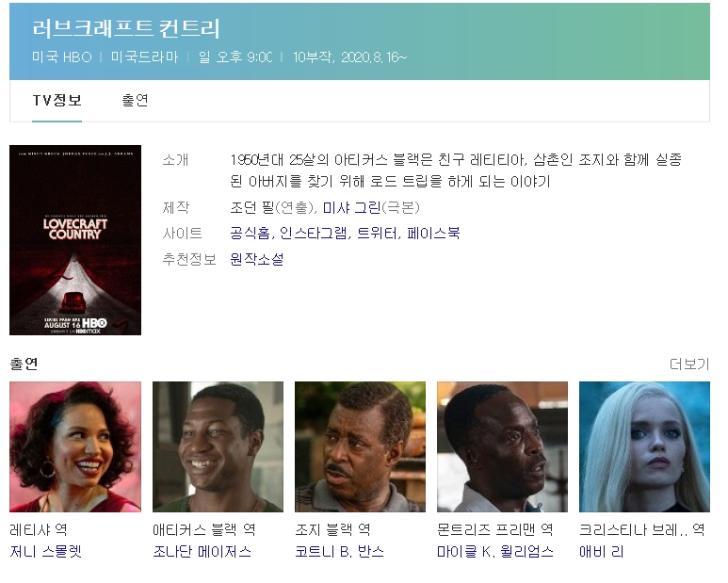Open the 트위터 link
This screenshot has height=583, width=728.
(378, 234)
